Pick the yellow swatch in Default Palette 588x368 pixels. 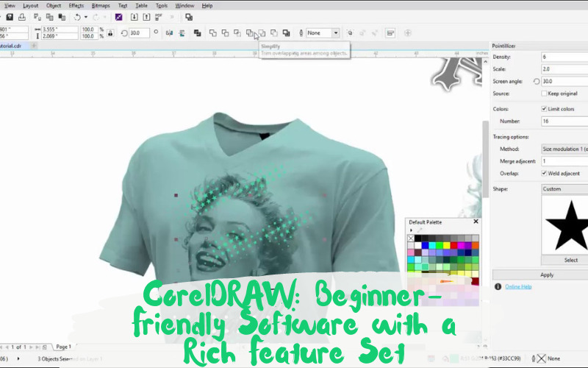[x=446, y=245]
